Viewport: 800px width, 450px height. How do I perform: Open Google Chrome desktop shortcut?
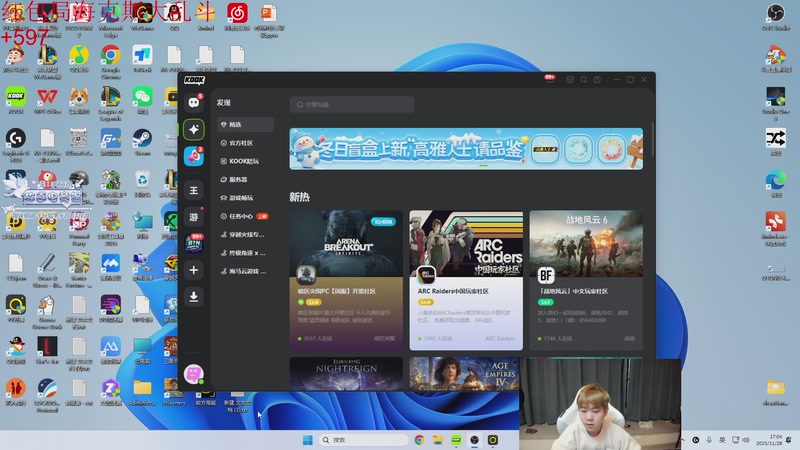click(x=111, y=61)
